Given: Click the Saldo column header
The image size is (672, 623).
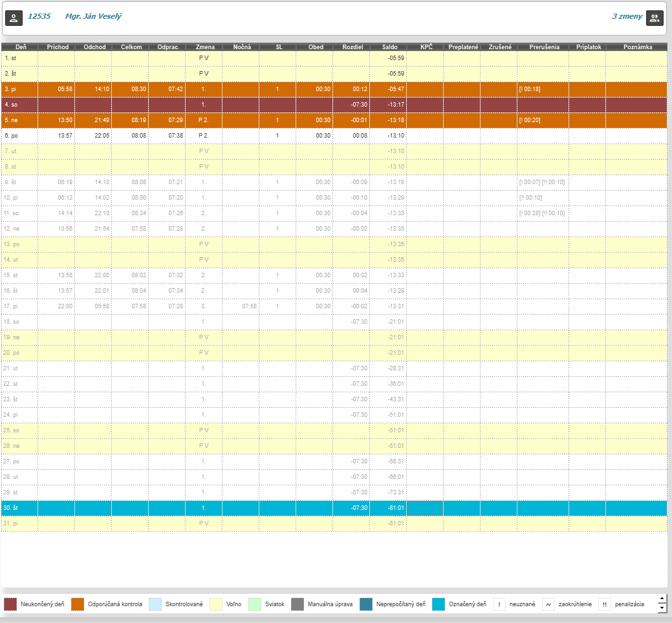Looking at the screenshot, I should (x=389, y=47).
